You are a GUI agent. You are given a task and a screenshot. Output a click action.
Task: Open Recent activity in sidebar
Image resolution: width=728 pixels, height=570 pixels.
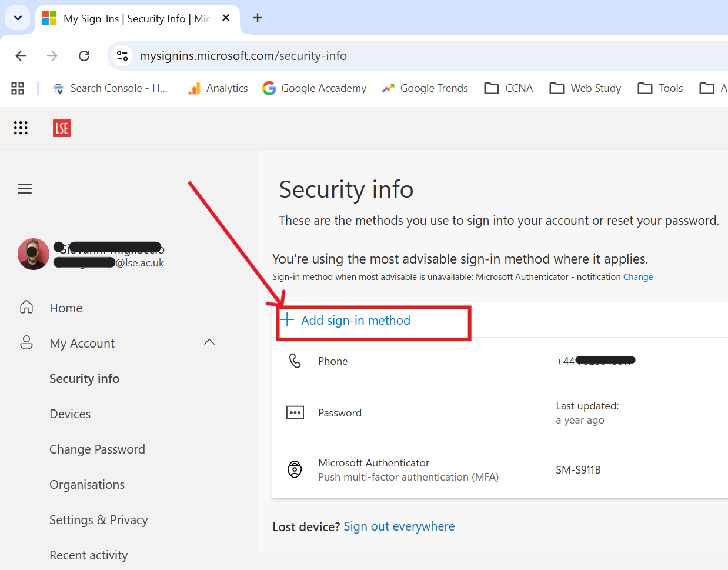click(x=89, y=555)
